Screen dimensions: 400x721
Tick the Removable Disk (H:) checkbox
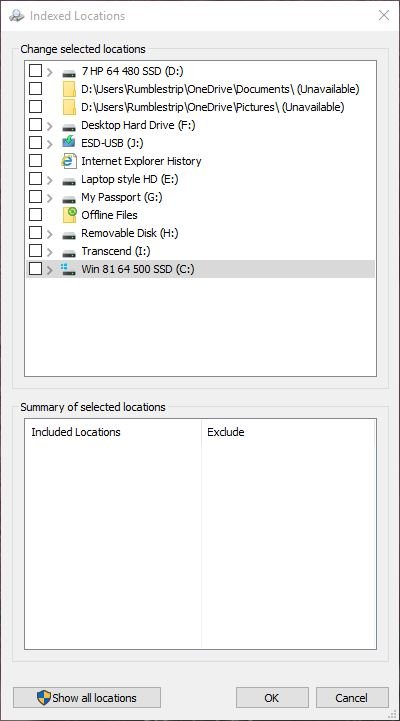click(35, 233)
